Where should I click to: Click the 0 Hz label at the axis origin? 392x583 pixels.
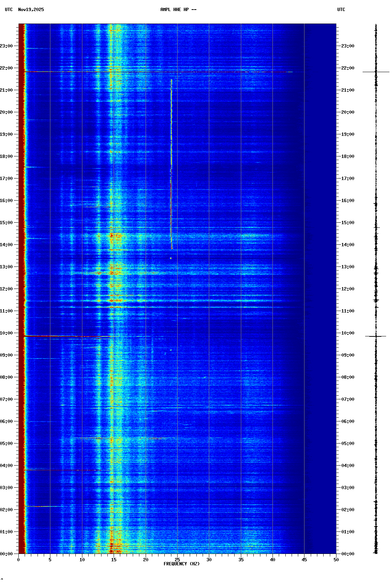coord(18,560)
